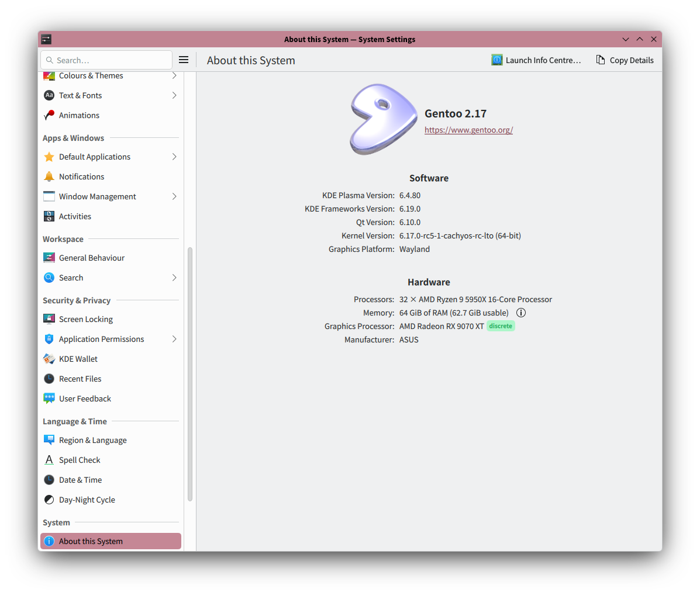Screen dimensions: 700x596
Task: Click the sidebar Search input field
Action: (106, 60)
